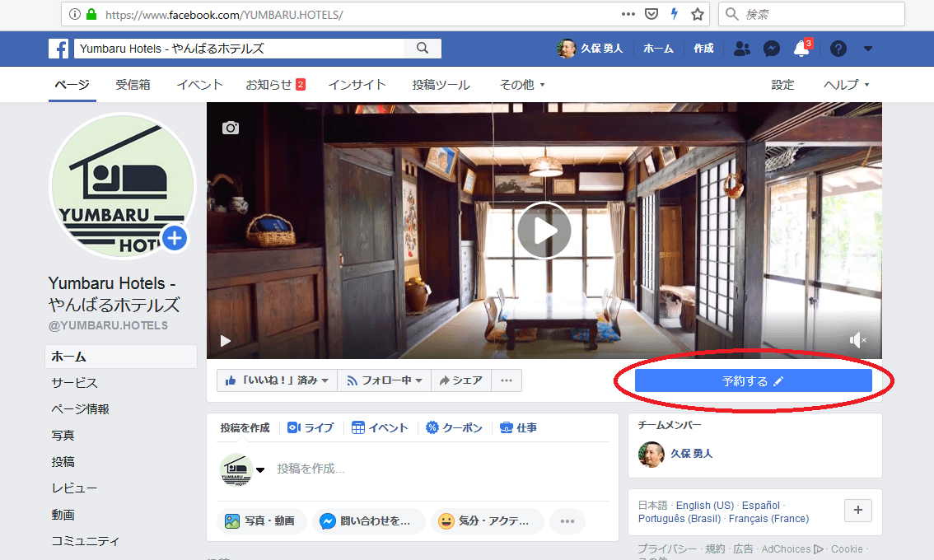
Task: Click the 問い合わせを… button
Action: [x=368, y=521]
